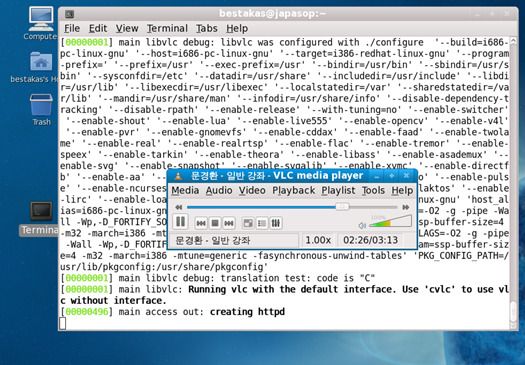Click the track title in VLC status bar
Viewport: 525px width, 365px height.
213,240
